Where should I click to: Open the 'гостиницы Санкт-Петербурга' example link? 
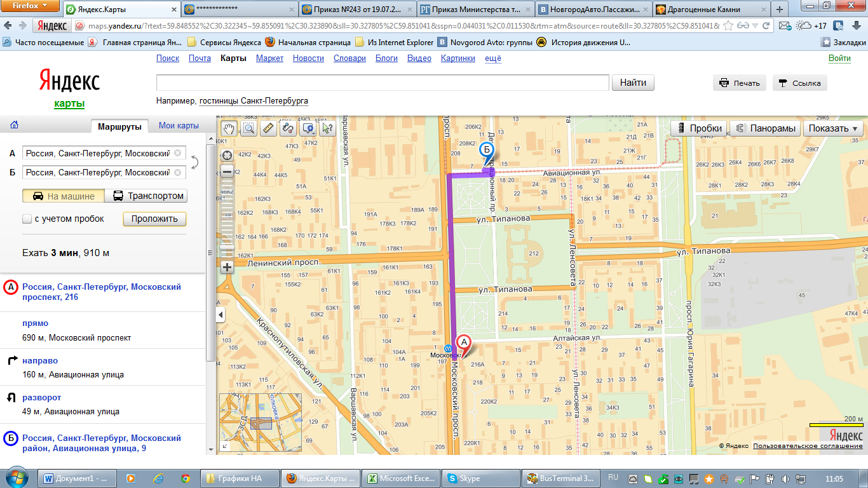tap(254, 101)
